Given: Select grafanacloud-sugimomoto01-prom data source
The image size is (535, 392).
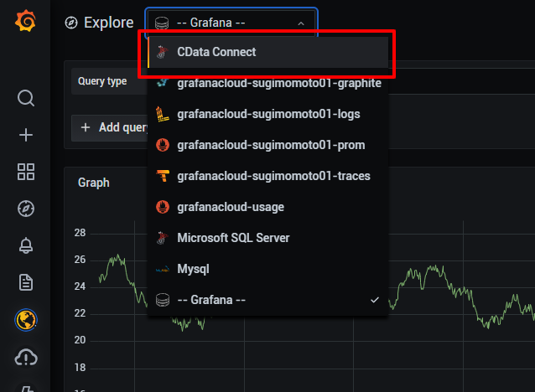Looking at the screenshot, I should pyautogui.click(x=267, y=145).
